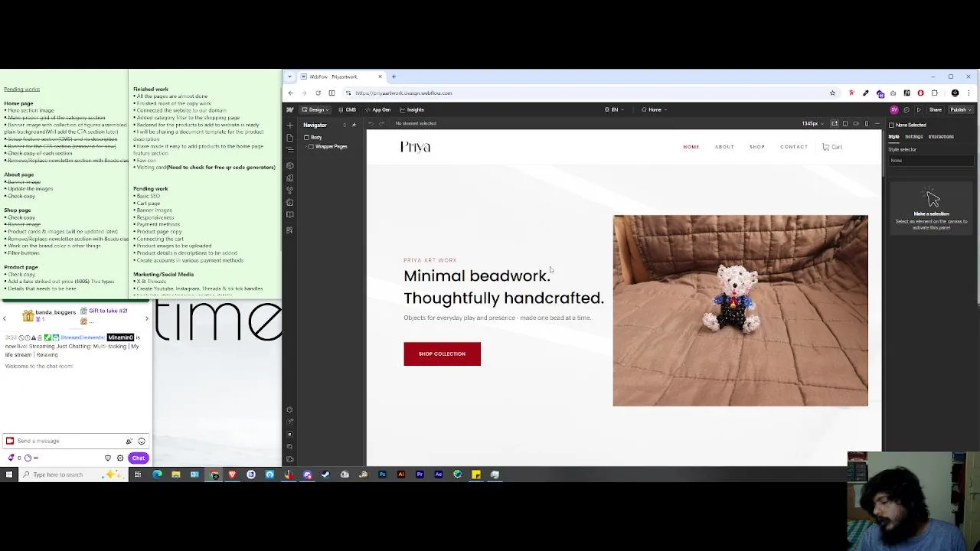Select the mobile portrait breakpoint icon
The height and width of the screenshot is (551, 980).
pos(867,123)
